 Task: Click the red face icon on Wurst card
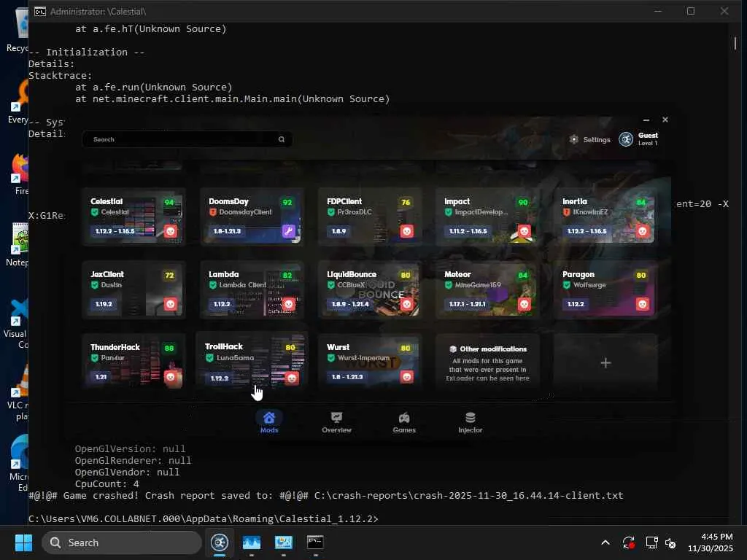click(406, 377)
